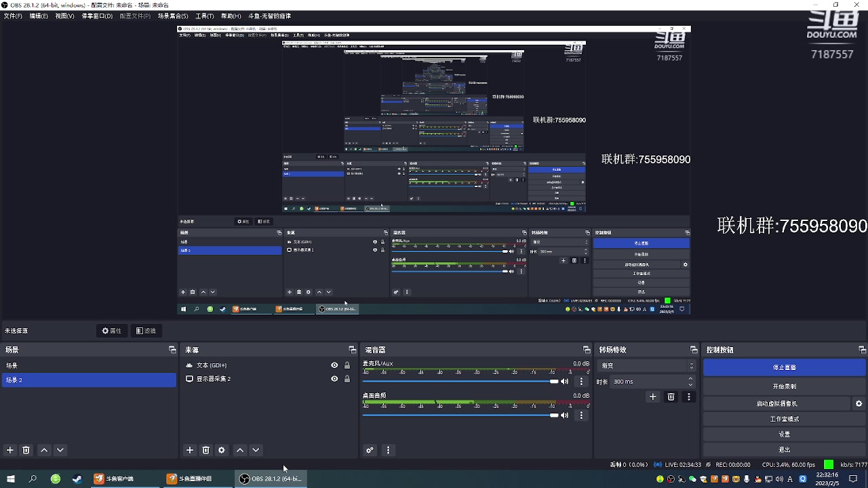This screenshot has width=868, height=488.
Task: Click the 停止直播 button
Action: tap(784, 367)
